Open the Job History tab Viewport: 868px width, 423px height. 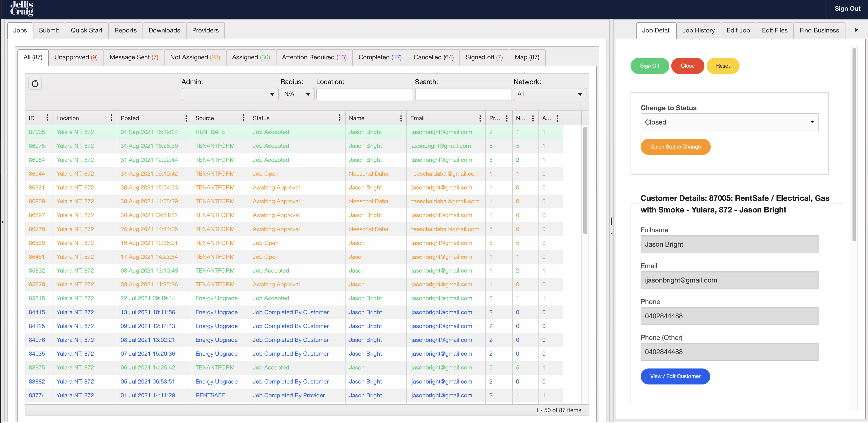coord(698,30)
